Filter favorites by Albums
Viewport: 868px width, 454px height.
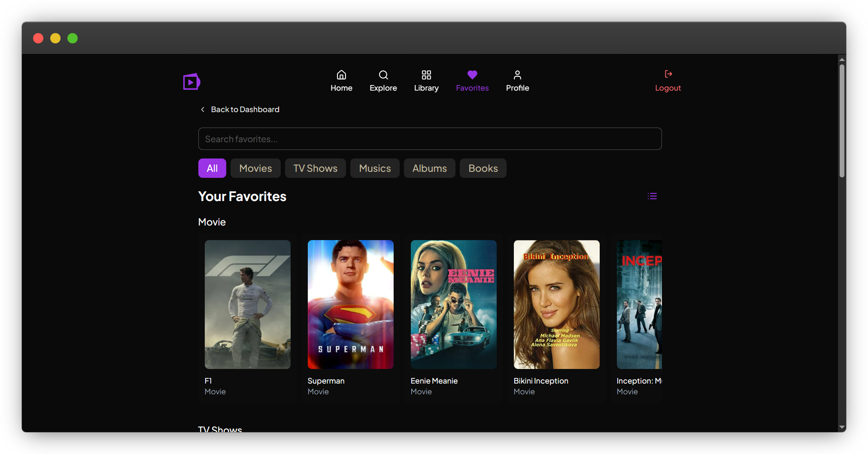[429, 168]
